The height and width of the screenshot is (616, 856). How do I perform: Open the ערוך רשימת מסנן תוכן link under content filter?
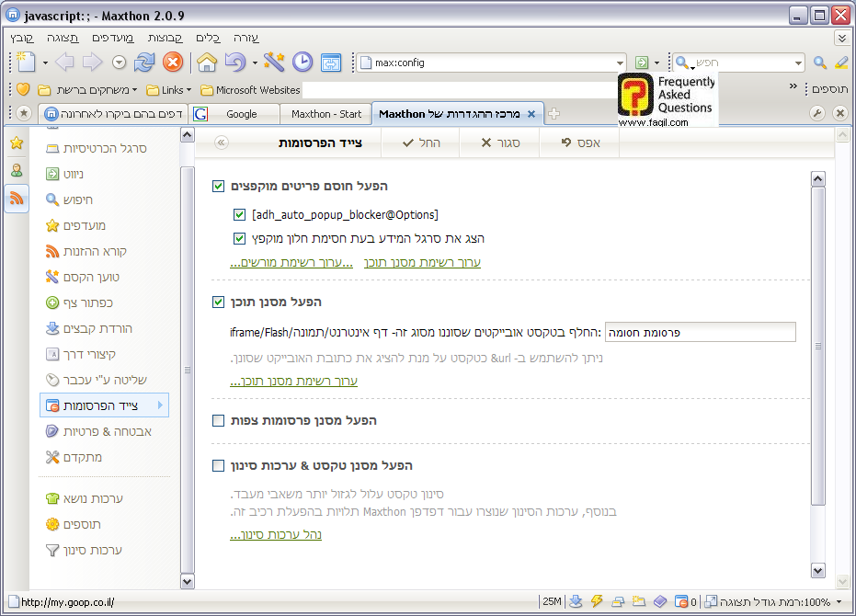[293, 381]
